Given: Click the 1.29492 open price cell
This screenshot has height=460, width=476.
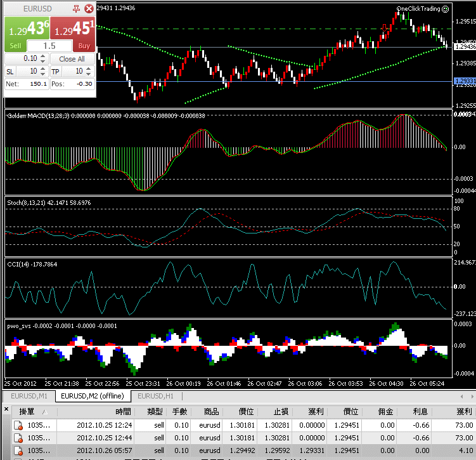Looking at the screenshot, I should [x=240, y=450].
